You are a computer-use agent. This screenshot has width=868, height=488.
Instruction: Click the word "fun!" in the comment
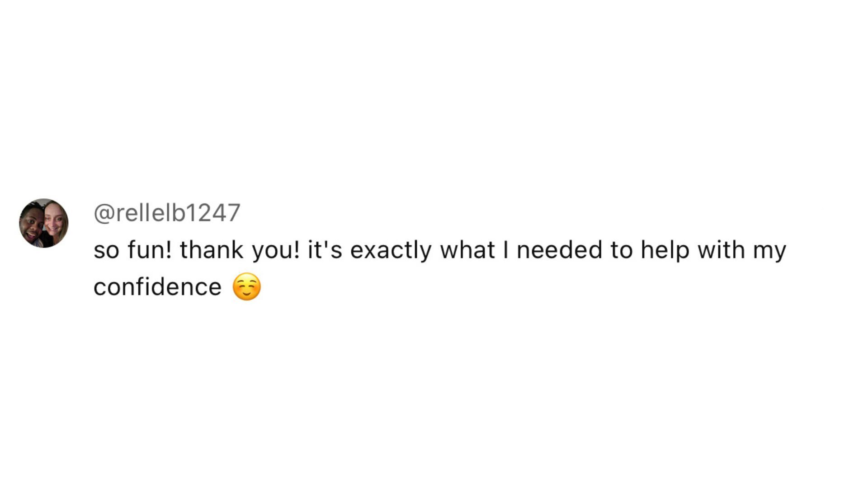click(x=149, y=250)
